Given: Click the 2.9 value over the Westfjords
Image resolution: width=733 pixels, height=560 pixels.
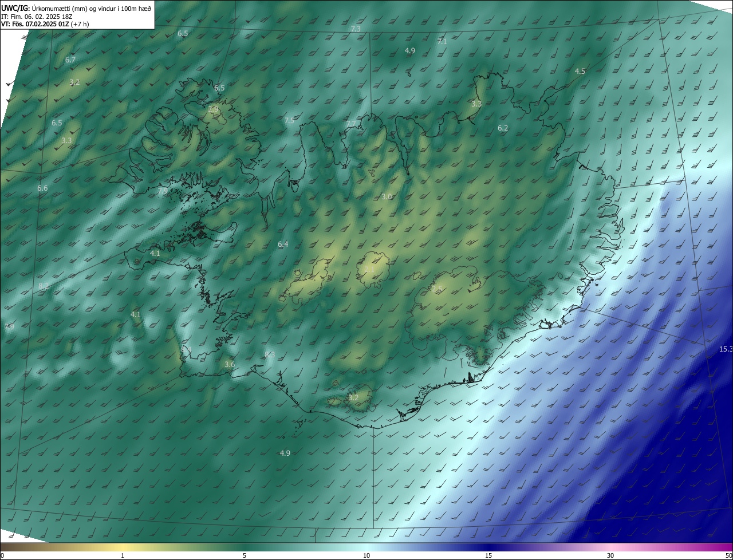Looking at the screenshot, I should point(214,109).
